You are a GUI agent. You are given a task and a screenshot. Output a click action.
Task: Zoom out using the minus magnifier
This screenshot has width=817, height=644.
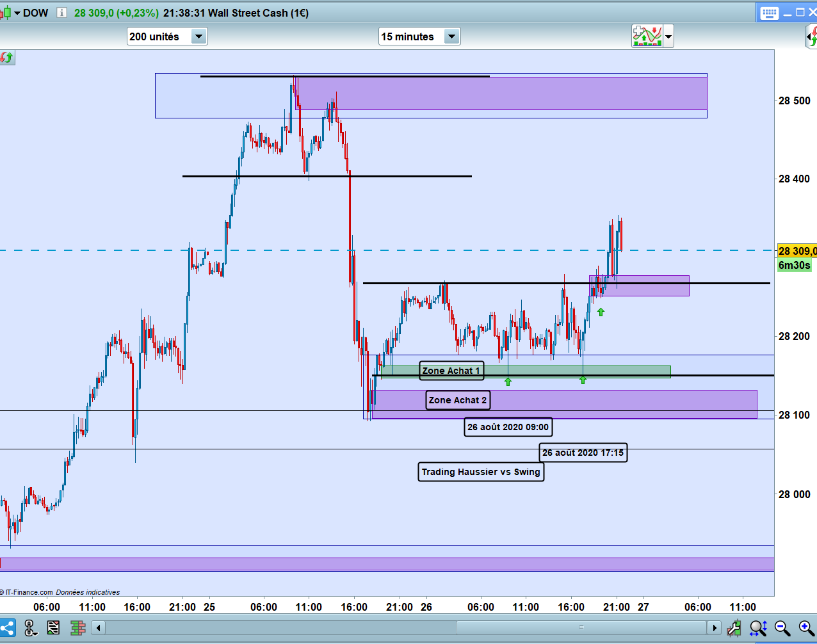click(x=782, y=628)
